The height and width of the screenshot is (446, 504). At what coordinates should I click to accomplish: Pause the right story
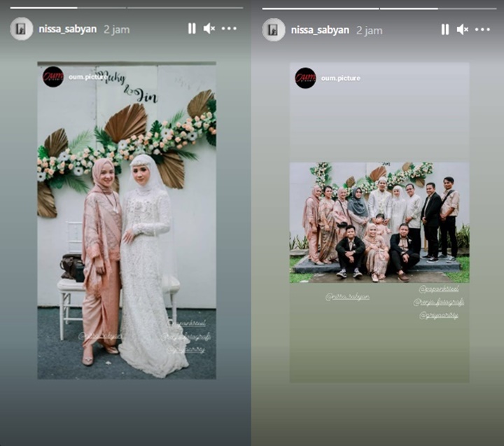pyautogui.click(x=445, y=29)
